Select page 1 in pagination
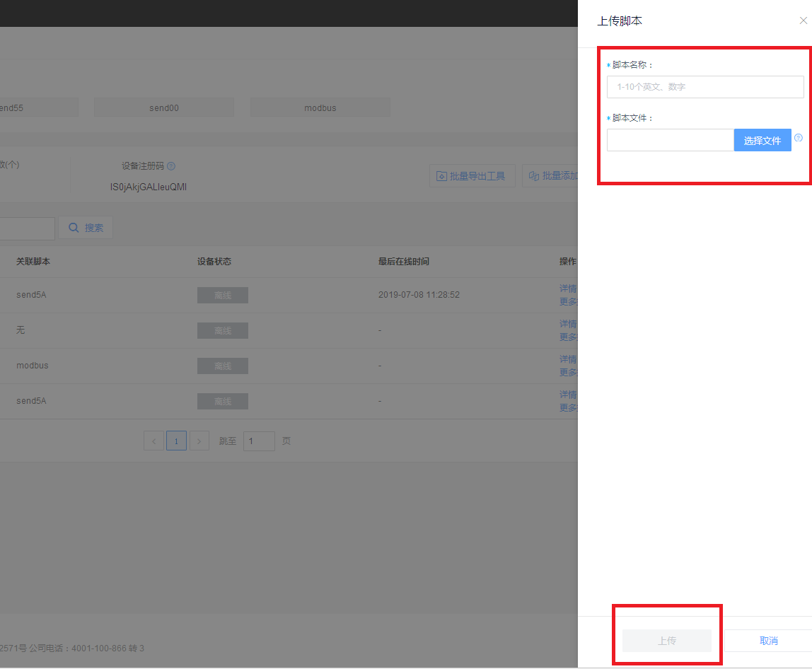 click(177, 441)
